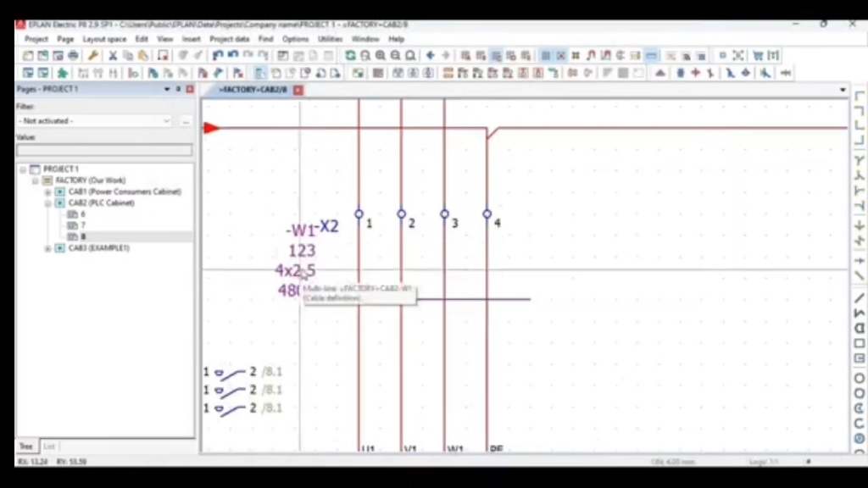The height and width of the screenshot is (488, 868).
Task: Open the Project data menu
Action: tap(229, 39)
